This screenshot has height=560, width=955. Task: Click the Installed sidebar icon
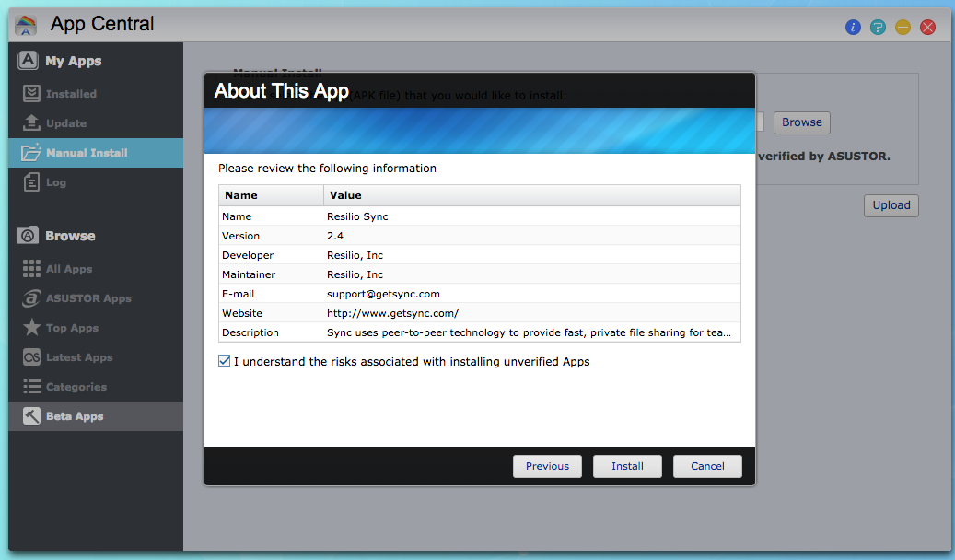click(x=31, y=93)
